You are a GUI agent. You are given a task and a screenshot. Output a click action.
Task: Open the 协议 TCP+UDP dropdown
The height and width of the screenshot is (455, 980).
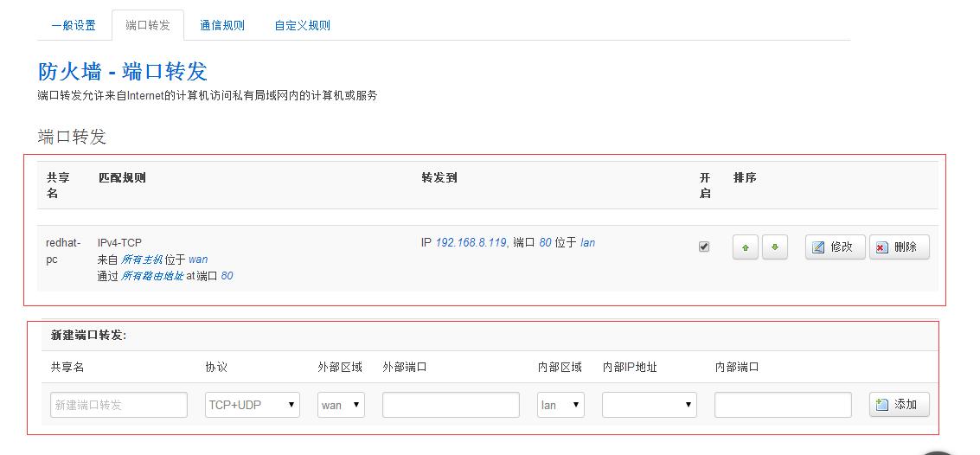(x=253, y=405)
